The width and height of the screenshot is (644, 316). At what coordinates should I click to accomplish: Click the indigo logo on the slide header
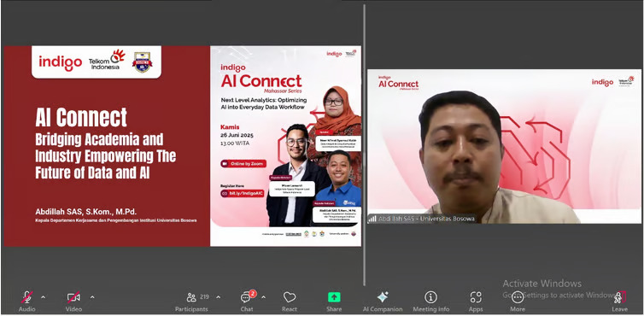(x=61, y=62)
